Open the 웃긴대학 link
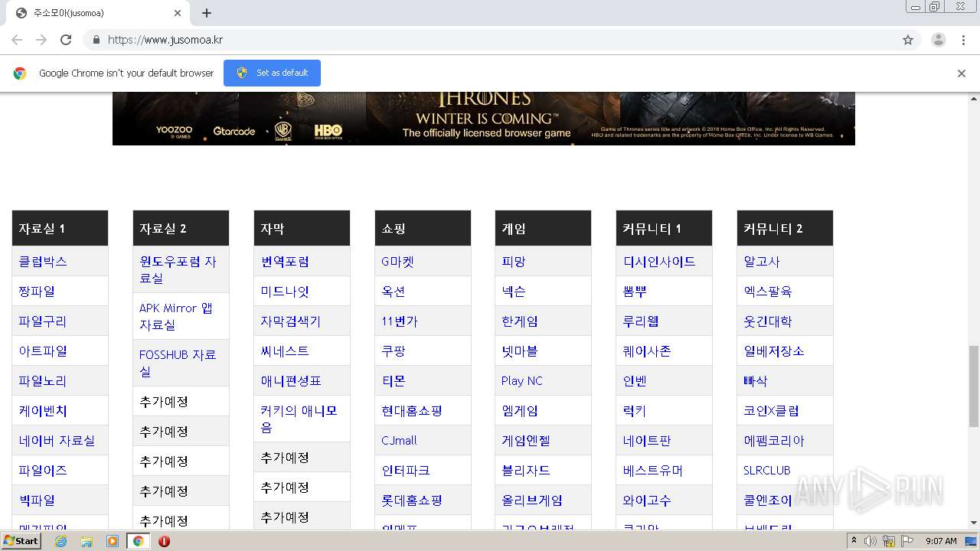The height and width of the screenshot is (551, 980). click(768, 321)
